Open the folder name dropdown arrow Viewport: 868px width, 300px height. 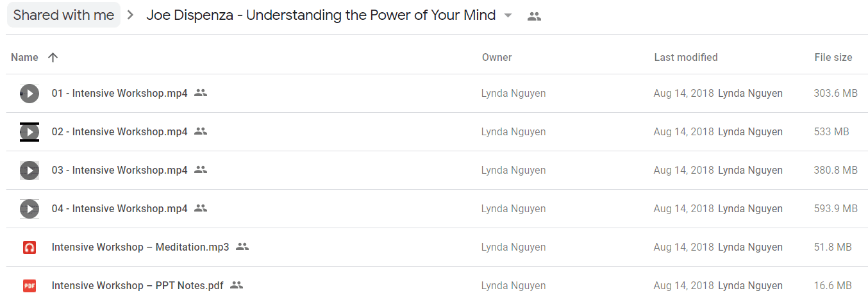(508, 16)
